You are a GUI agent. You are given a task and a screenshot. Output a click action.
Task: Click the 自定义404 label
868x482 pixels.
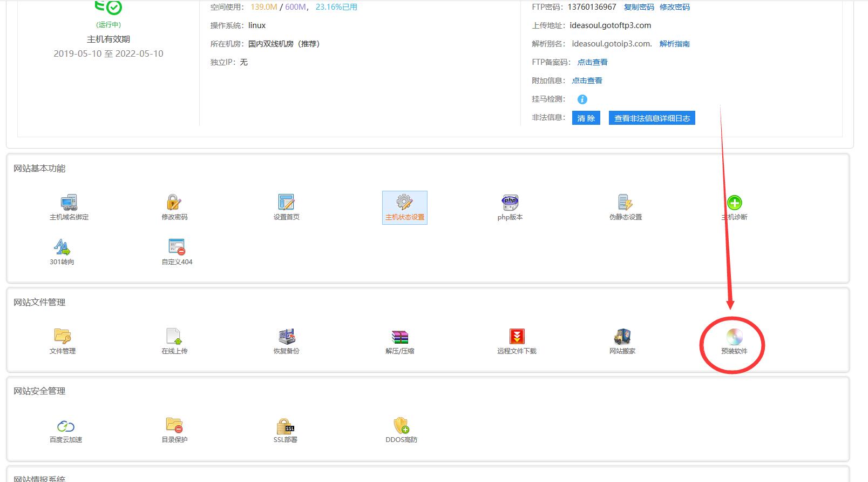[177, 262]
